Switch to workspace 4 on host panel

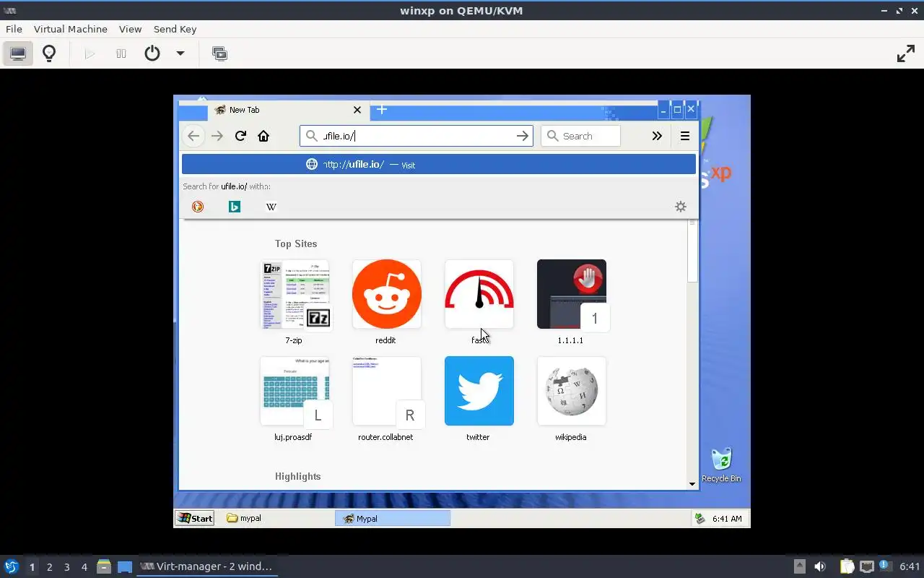tap(84, 566)
